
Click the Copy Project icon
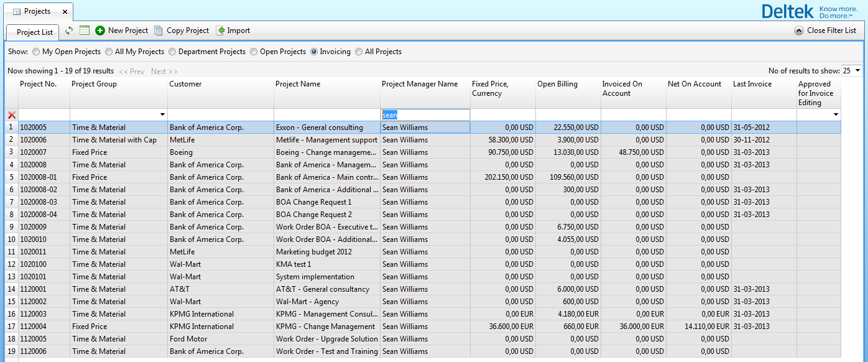pyautogui.click(x=159, y=30)
